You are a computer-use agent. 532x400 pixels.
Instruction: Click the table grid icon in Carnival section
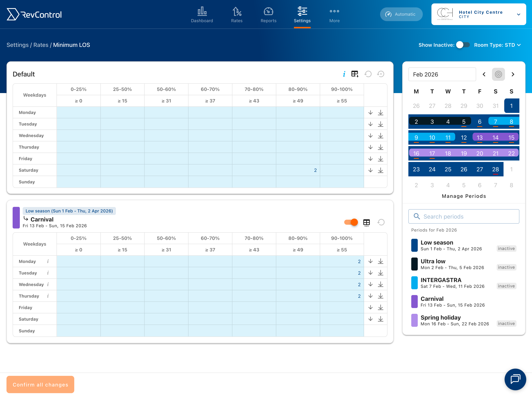(366, 223)
